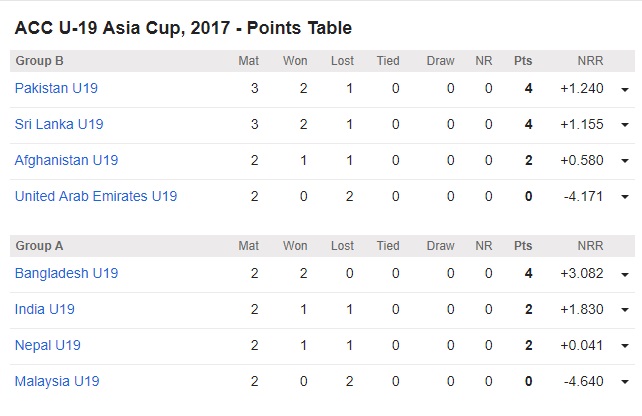The height and width of the screenshot is (416, 642).
Task: Click the Group A Pts column header
Action: coord(523,246)
